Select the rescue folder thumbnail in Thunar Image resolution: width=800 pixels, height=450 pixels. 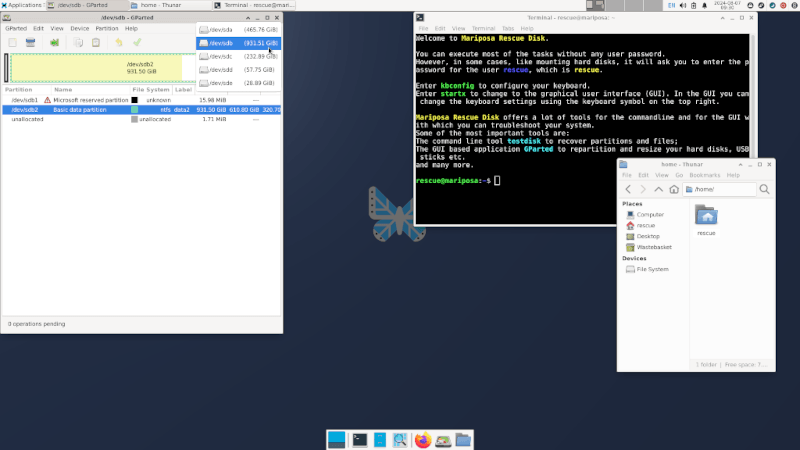(706, 218)
